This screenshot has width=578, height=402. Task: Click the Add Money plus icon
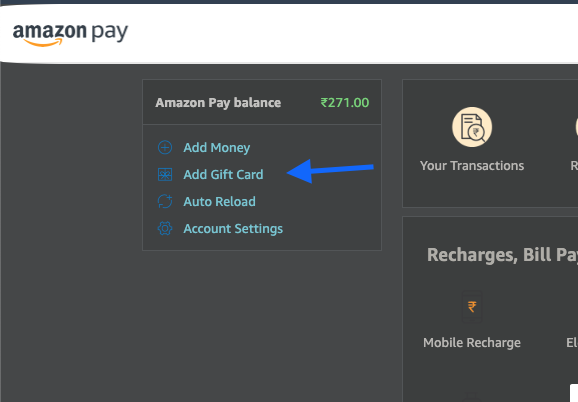click(x=165, y=147)
